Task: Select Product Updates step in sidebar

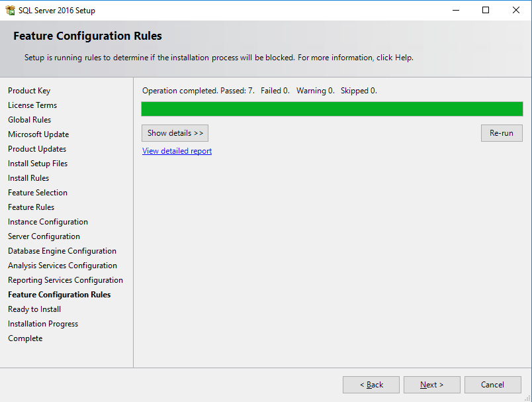Action: pos(37,149)
